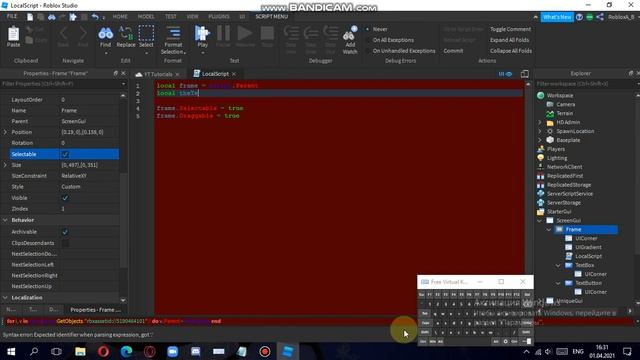
Task: Click the share icon near What's New
Action: pos(600,17)
